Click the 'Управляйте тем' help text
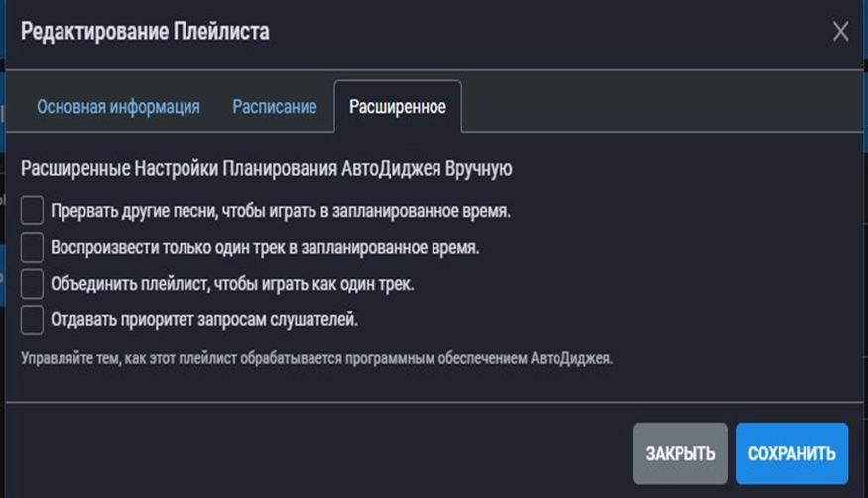The width and height of the screenshot is (868, 498). tap(316, 358)
